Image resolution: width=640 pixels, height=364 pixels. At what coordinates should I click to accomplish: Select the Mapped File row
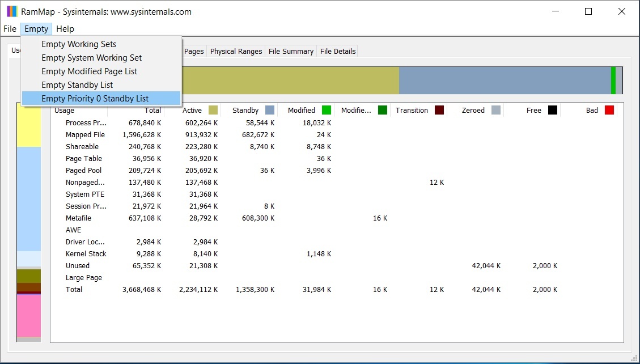pos(85,135)
